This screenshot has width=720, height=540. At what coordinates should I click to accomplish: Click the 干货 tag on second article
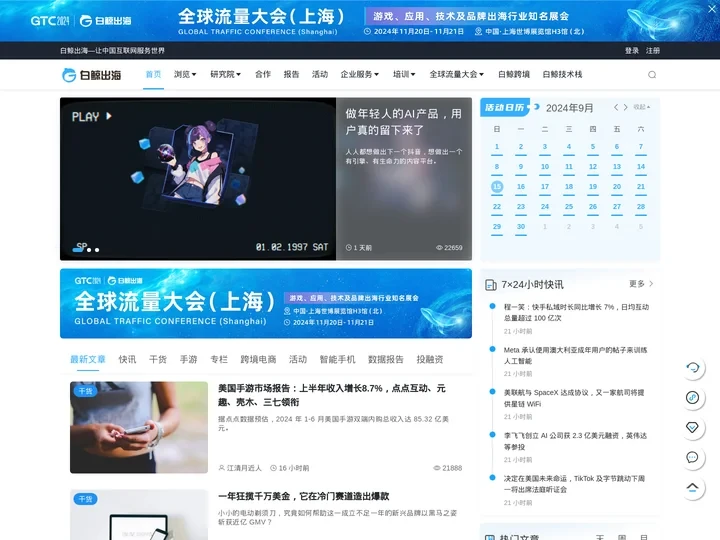point(85,499)
